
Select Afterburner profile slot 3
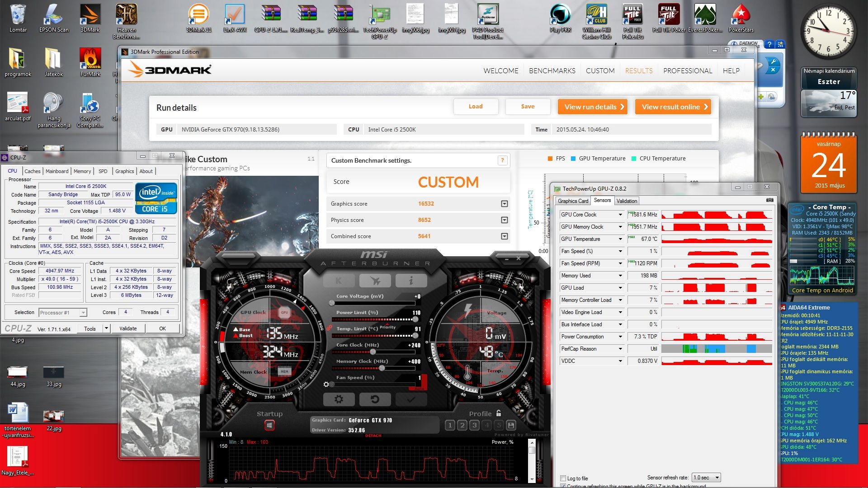click(x=474, y=425)
